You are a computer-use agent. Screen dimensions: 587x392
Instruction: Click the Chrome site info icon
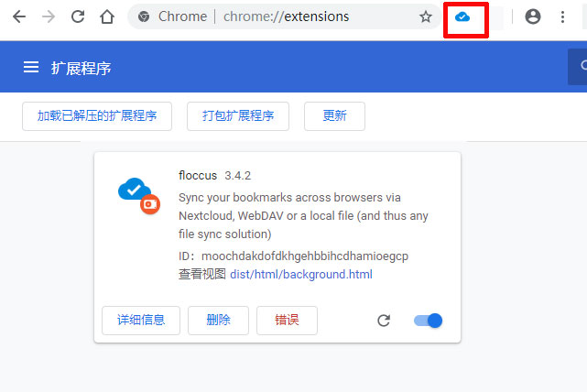coord(144,16)
